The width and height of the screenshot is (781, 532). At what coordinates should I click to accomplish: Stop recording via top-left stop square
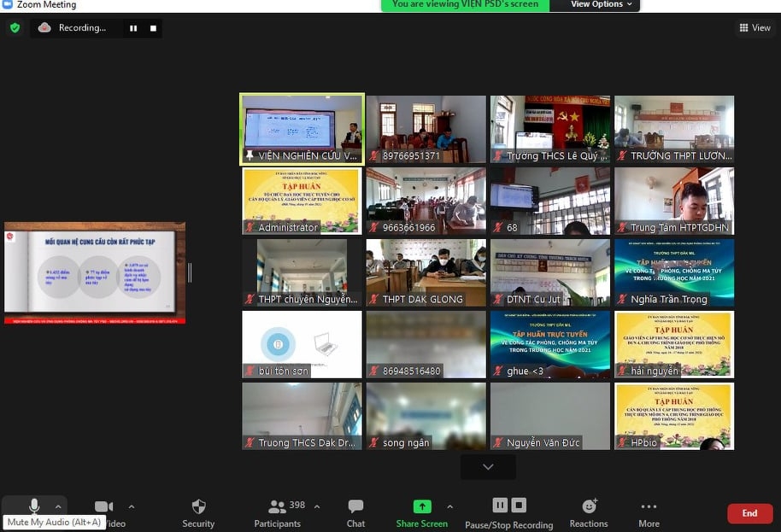coord(153,28)
